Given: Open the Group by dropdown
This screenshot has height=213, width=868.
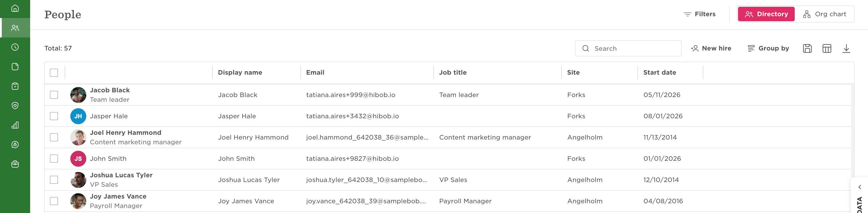Looking at the screenshot, I should pyautogui.click(x=768, y=48).
